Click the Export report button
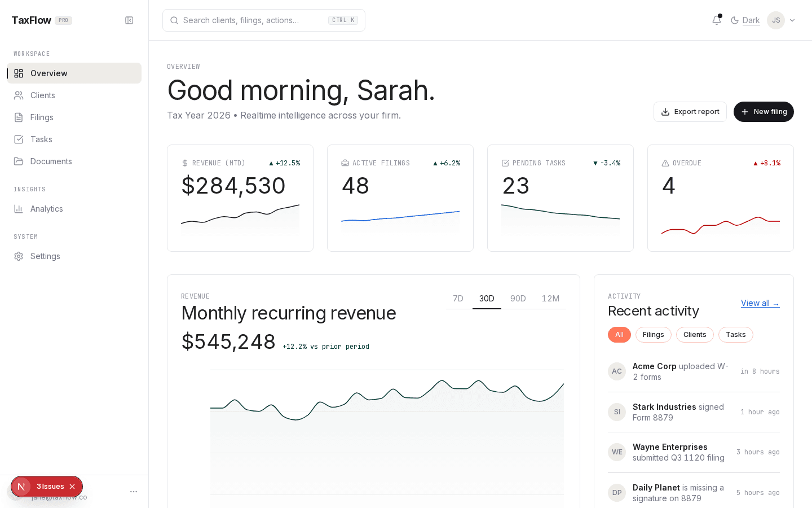The width and height of the screenshot is (812, 508). click(x=690, y=112)
